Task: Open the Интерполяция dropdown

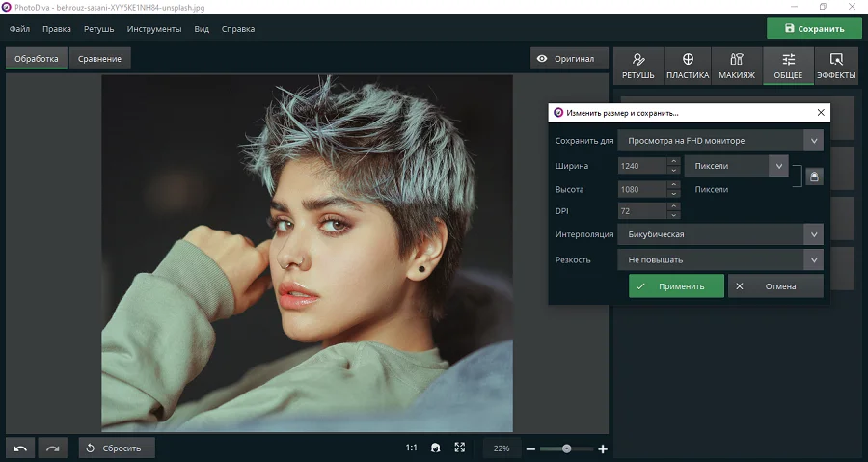Action: (x=719, y=234)
